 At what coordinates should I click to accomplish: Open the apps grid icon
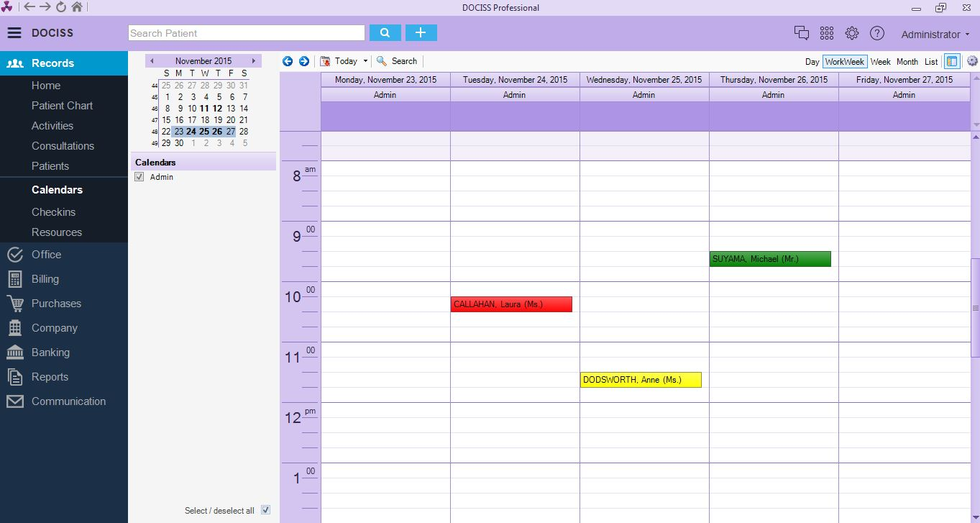pyautogui.click(x=827, y=33)
